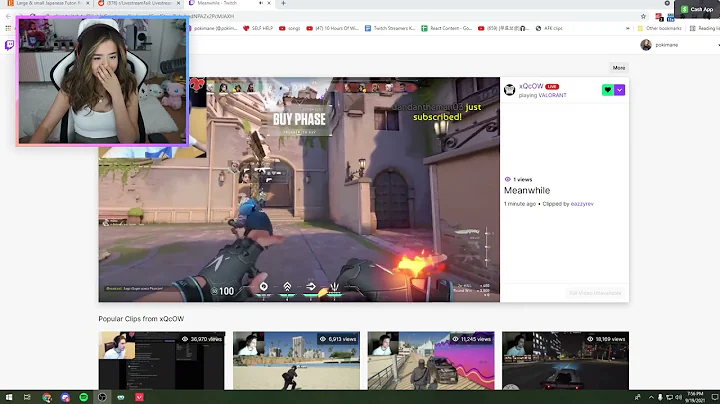Open the Other bookmarks folder

pos(659,28)
